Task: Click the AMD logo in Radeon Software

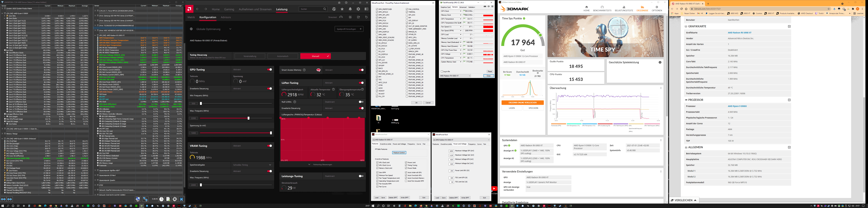Action: (x=189, y=9)
